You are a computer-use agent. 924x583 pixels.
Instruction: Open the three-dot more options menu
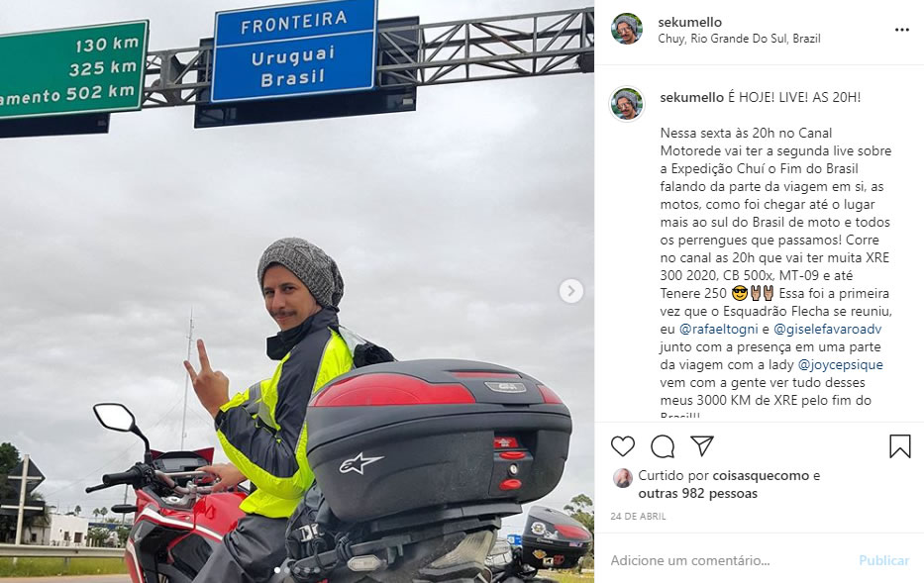(x=901, y=30)
